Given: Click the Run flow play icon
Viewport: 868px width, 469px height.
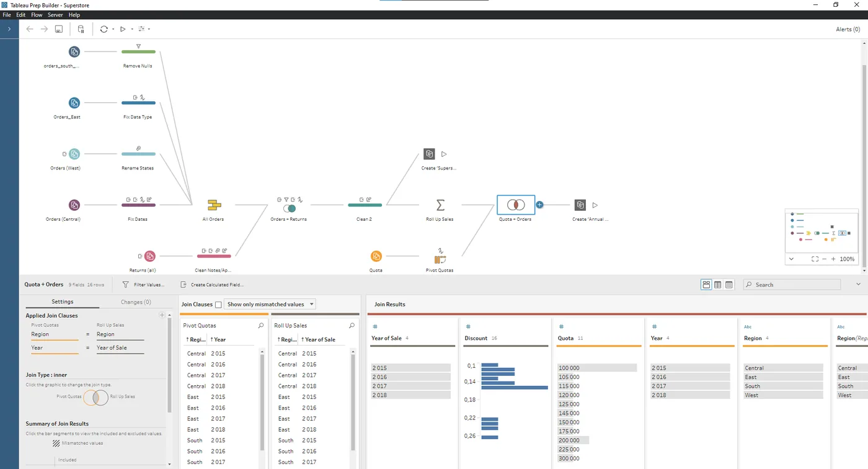Looking at the screenshot, I should (x=123, y=29).
